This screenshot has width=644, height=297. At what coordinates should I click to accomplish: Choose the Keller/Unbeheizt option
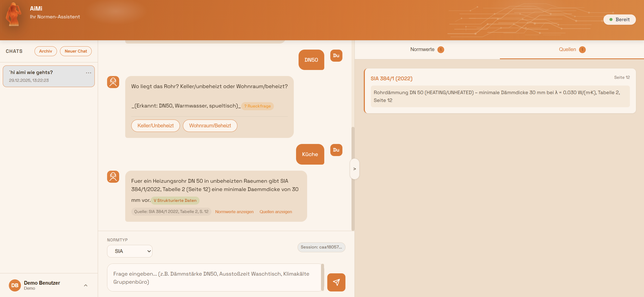pos(155,126)
